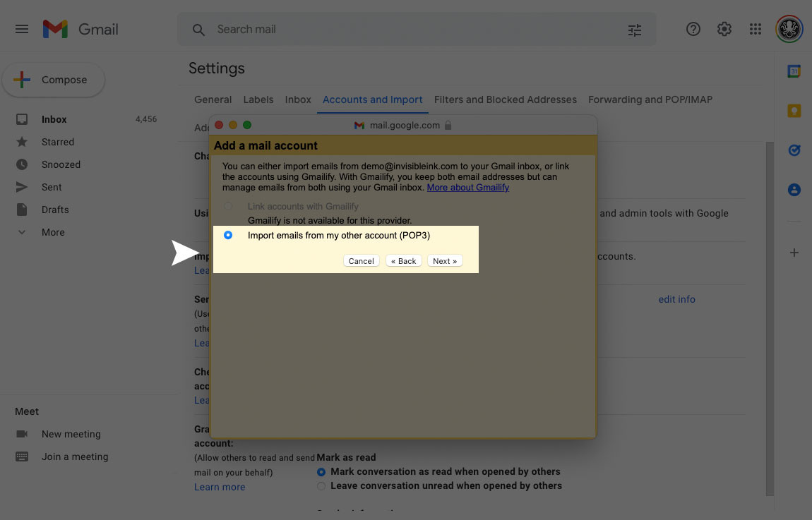Viewport: 812px width, 520px height.
Task: Click the Sent arrow icon
Action: click(x=22, y=187)
